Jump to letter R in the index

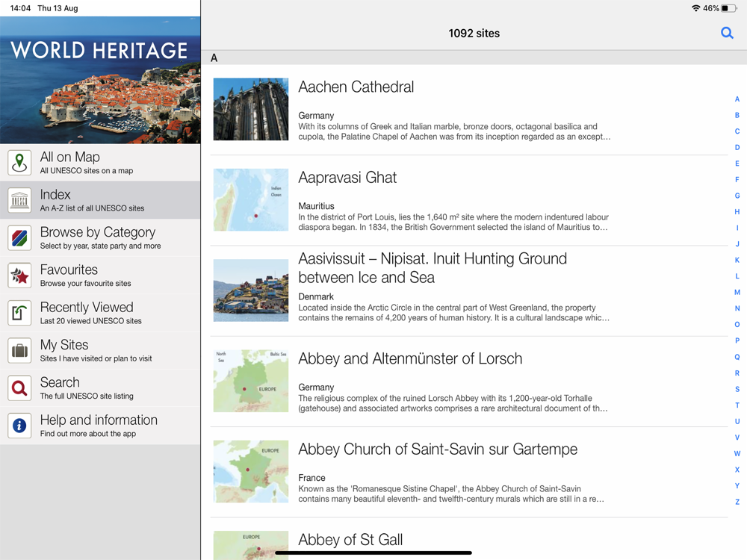(737, 373)
